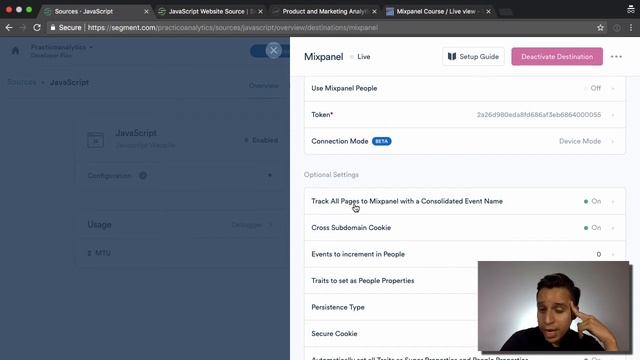Expand the Configuration section arrow
Viewport: 640px width, 360px height.
tap(270, 176)
